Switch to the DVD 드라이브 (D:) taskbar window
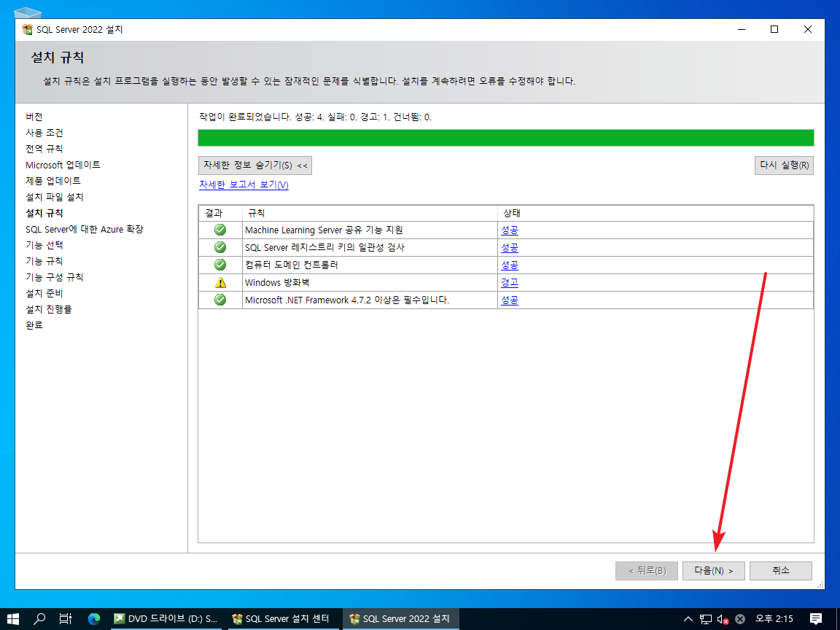Viewport: 840px width, 630px height. [x=165, y=619]
